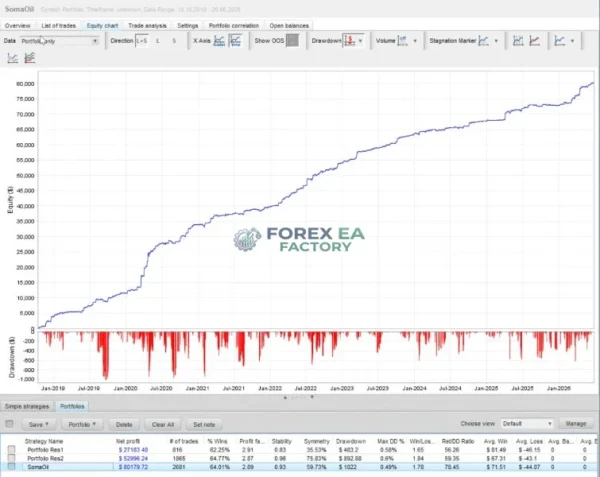This screenshot has width=600, height=477.
Task: Click net profit value $ 80179.72
Action: 133,467
